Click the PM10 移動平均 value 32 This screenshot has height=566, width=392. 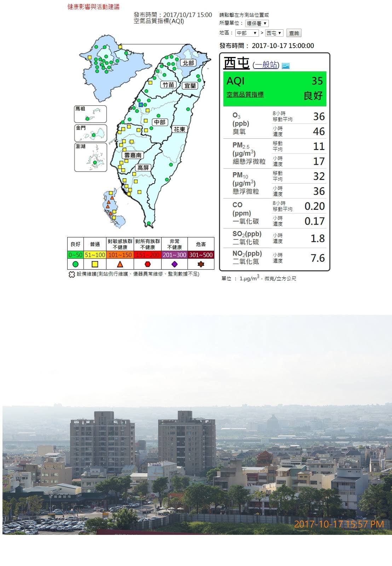coord(319,176)
